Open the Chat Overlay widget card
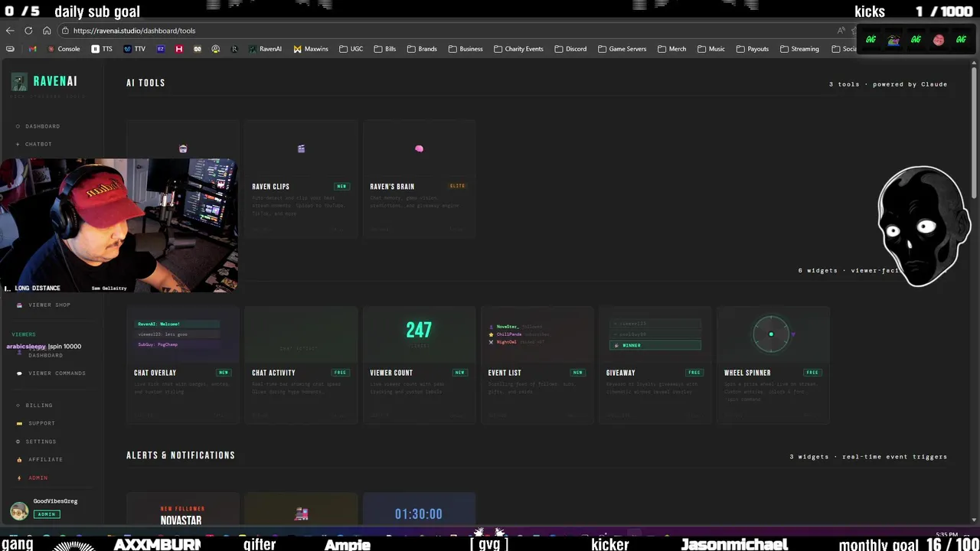 point(183,365)
